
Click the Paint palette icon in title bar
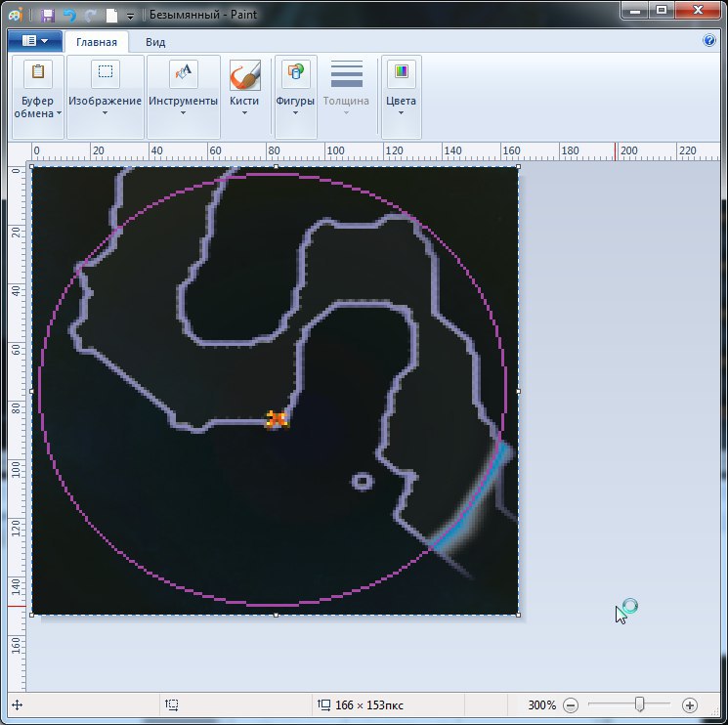pyautogui.click(x=16, y=15)
